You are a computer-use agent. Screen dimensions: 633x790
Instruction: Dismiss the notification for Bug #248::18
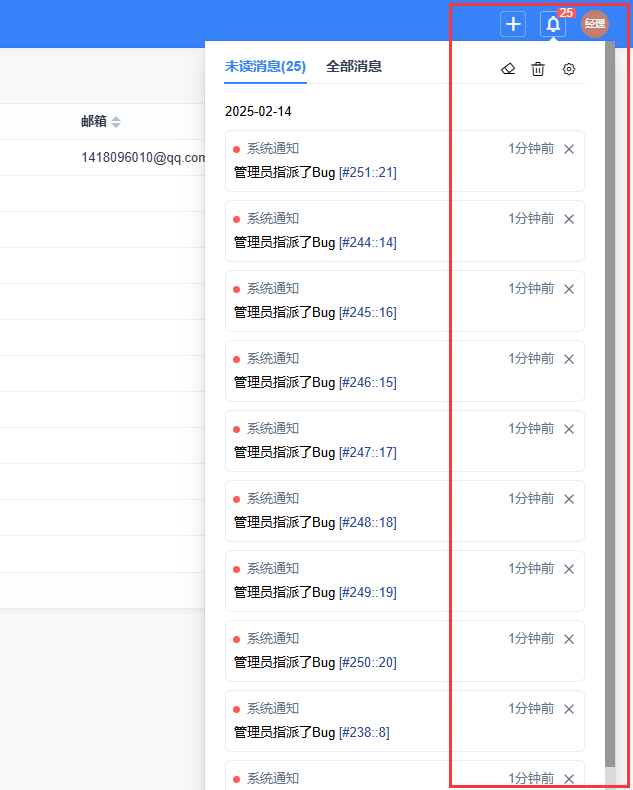point(569,499)
